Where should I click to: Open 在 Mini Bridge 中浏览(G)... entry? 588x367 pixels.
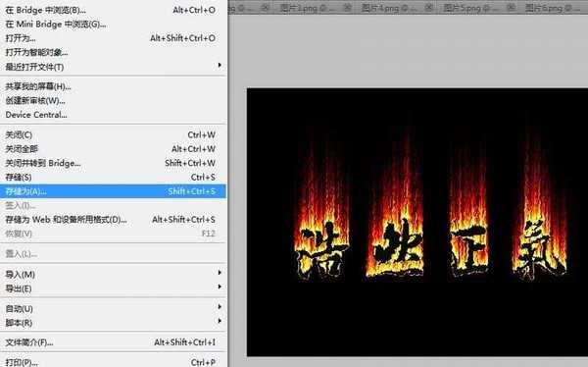[113, 25]
